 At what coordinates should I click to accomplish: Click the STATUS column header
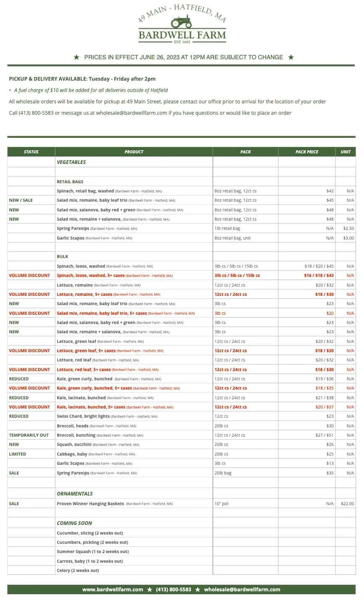point(31,152)
